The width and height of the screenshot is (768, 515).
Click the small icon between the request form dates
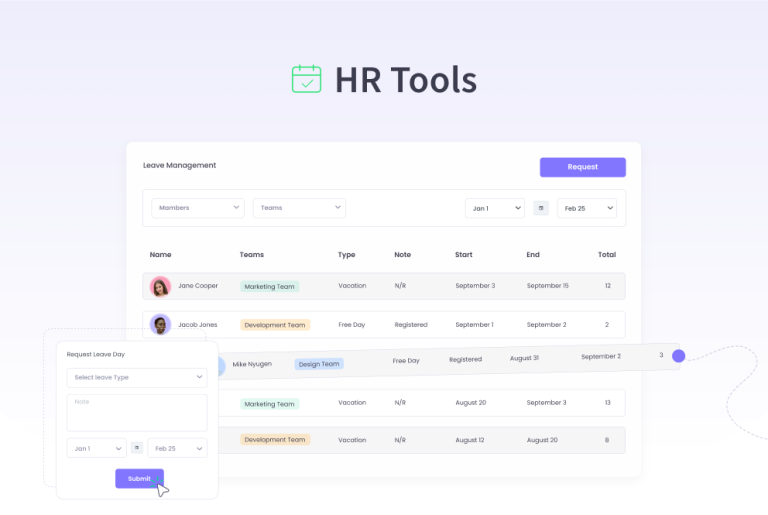point(137,449)
